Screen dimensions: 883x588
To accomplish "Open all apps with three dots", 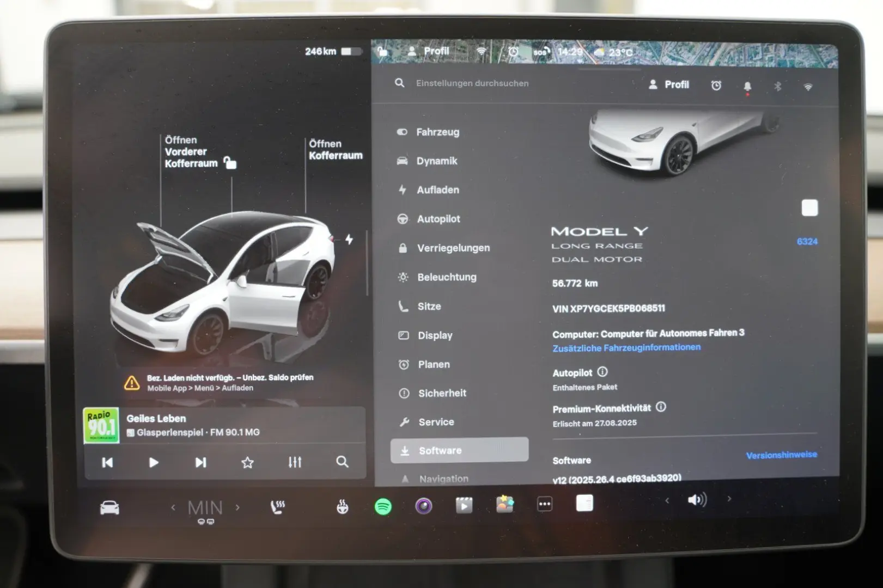I will [x=545, y=504].
